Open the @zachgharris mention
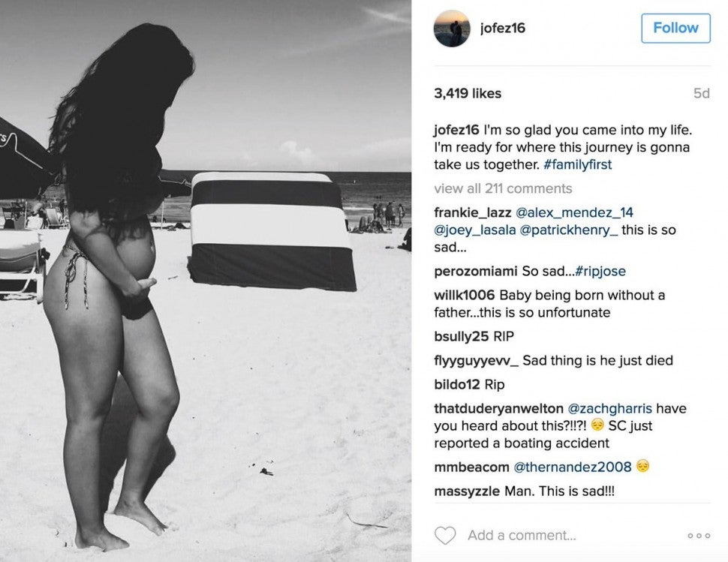Viewport: 728px width, 562px height. point(609,408)
